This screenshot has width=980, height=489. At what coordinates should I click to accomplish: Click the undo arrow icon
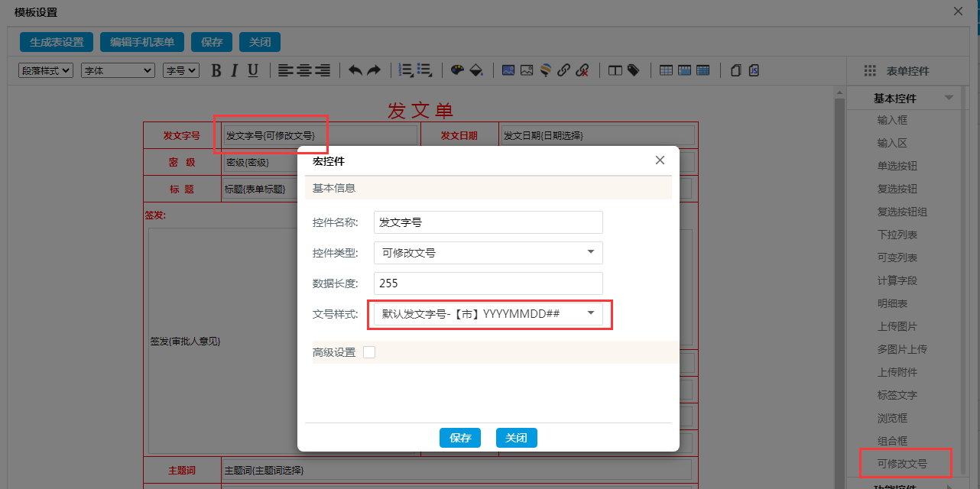(x=355, y=70)
